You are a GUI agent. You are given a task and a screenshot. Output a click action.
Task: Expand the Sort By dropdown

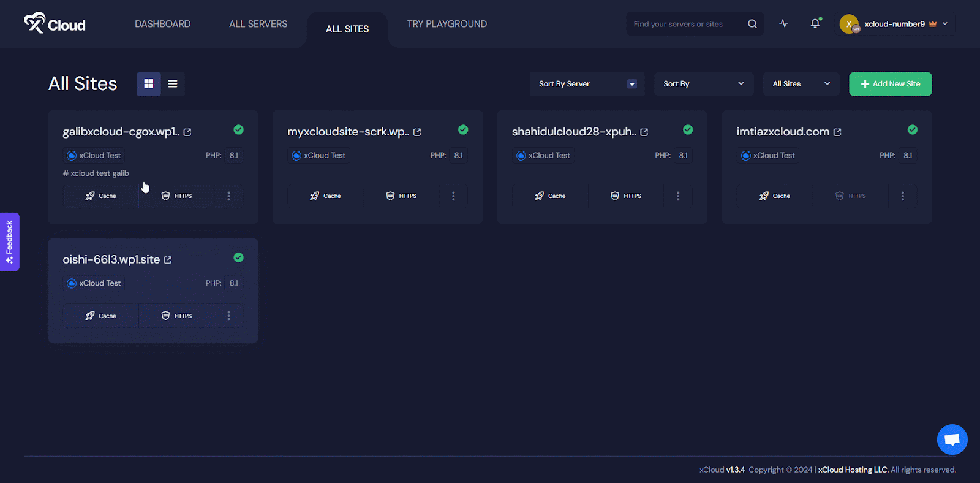703,84
